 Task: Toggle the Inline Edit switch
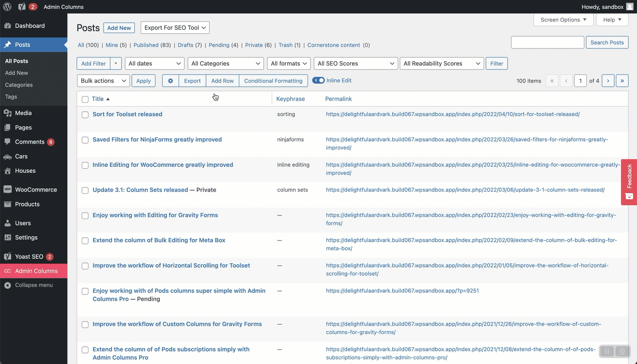318,80
